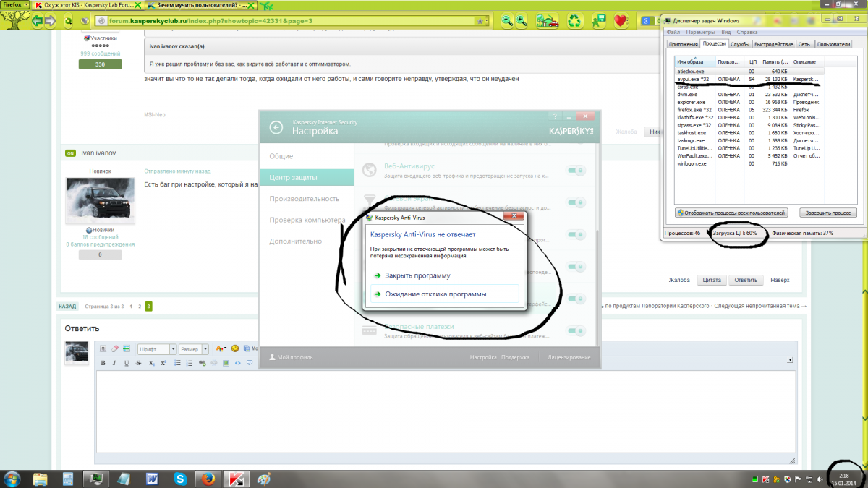Open the smiley emoticon picker in editor

[x=235, y=348]
